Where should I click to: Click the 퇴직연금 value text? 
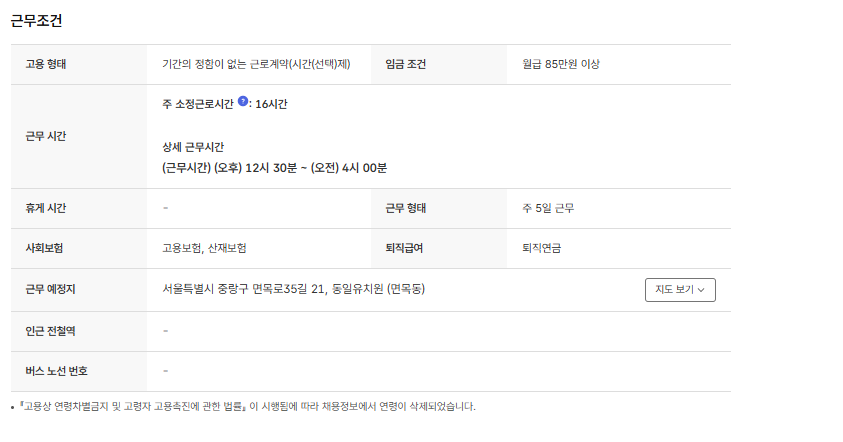541,248
